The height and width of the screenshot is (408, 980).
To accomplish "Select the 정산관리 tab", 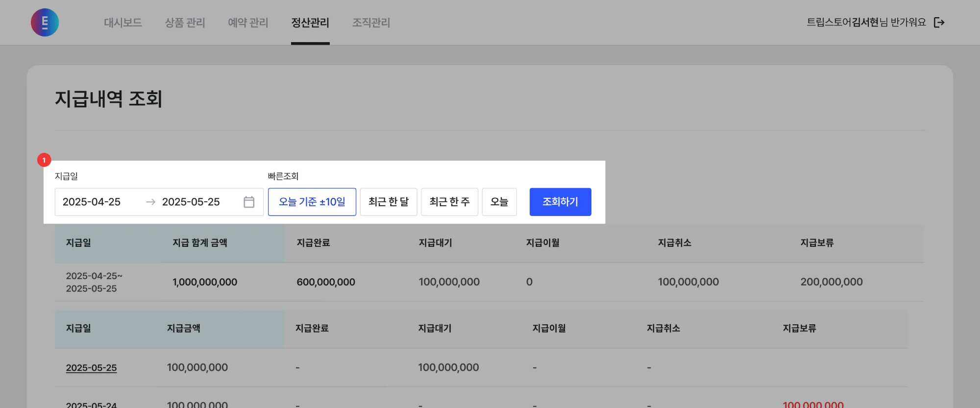I will (310, 23).
